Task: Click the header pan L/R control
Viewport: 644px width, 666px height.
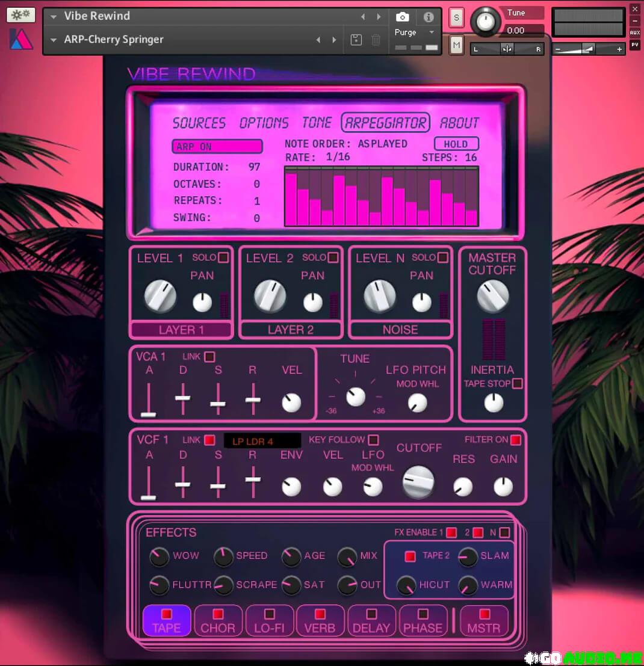Action: pos(507,49)
